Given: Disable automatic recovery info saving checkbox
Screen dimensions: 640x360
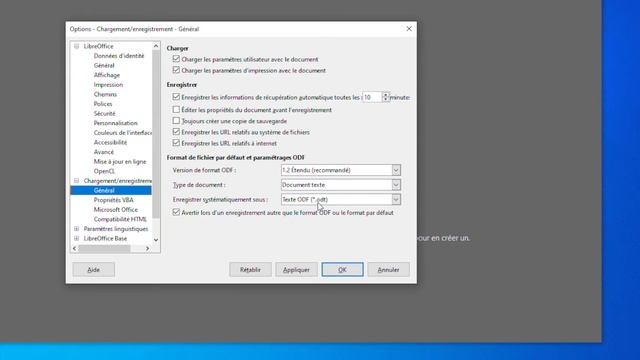Looking at the screenshot, I should pyautogui.click(x=176, y=97).
